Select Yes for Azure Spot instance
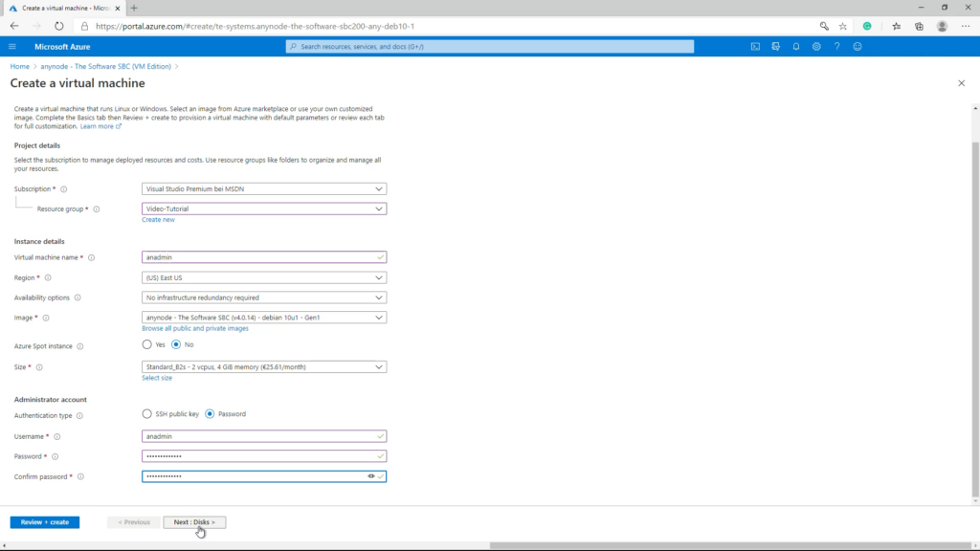 coord(146,344)
